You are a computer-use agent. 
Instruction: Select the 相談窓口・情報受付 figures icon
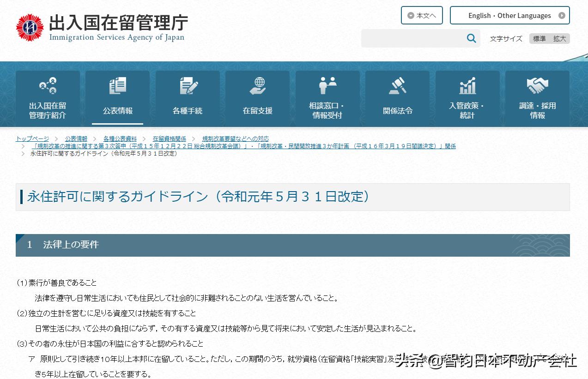(327, 85)
